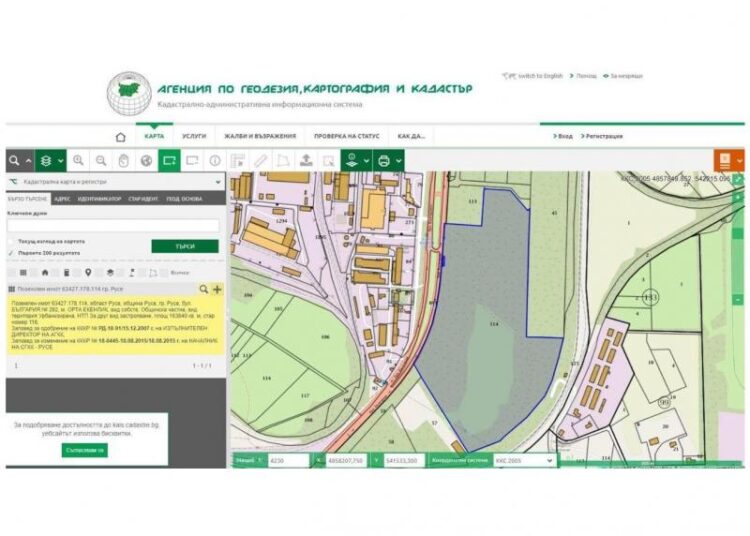Expand Кадастрална карта и регистри dropdown
Image resolution: width=750 pixels, height=536 pixels.
115,182
